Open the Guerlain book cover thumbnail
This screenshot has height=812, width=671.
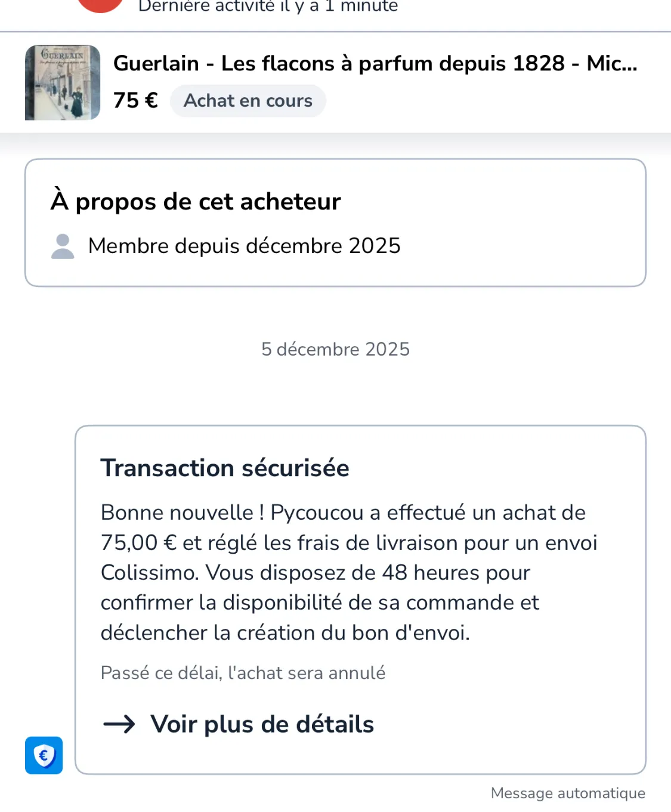[x=63, y=82]
